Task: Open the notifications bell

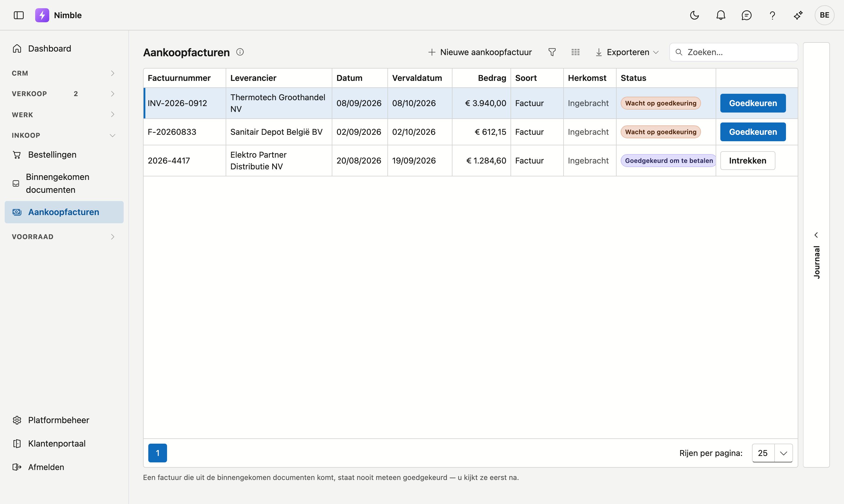Action: 721,15
